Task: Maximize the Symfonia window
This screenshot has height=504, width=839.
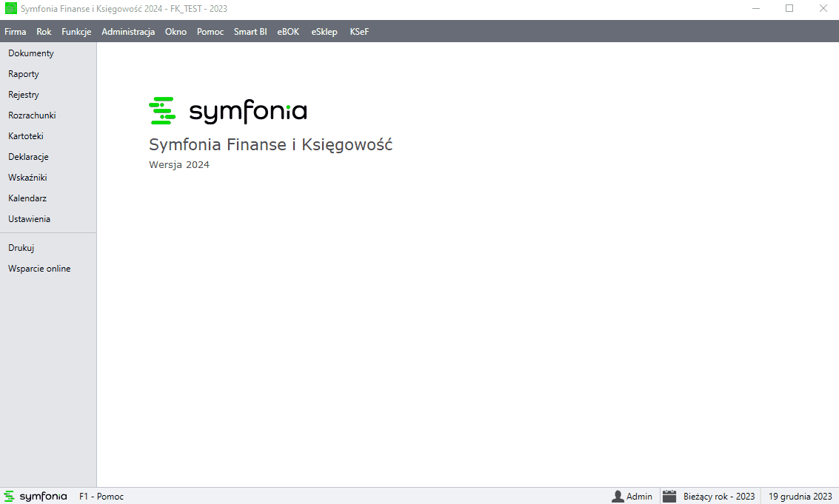Action: pyautogui.click(x=789, y=9)
